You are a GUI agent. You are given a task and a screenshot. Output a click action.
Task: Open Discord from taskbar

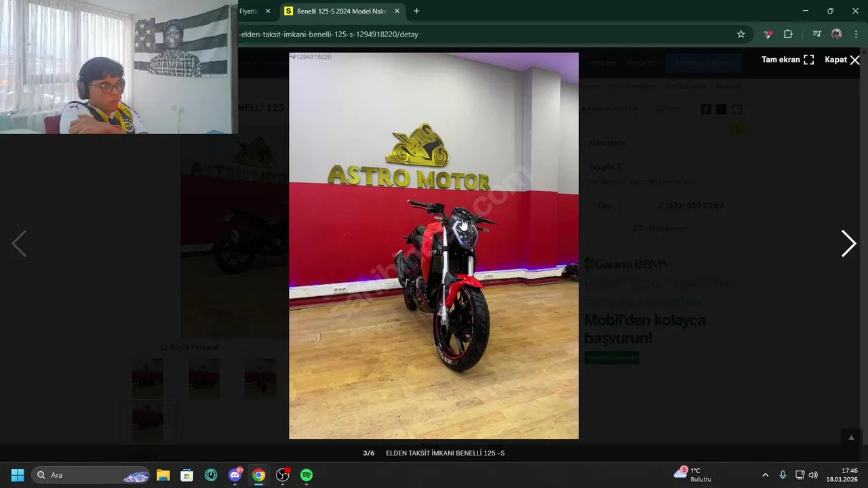point(235,475)
